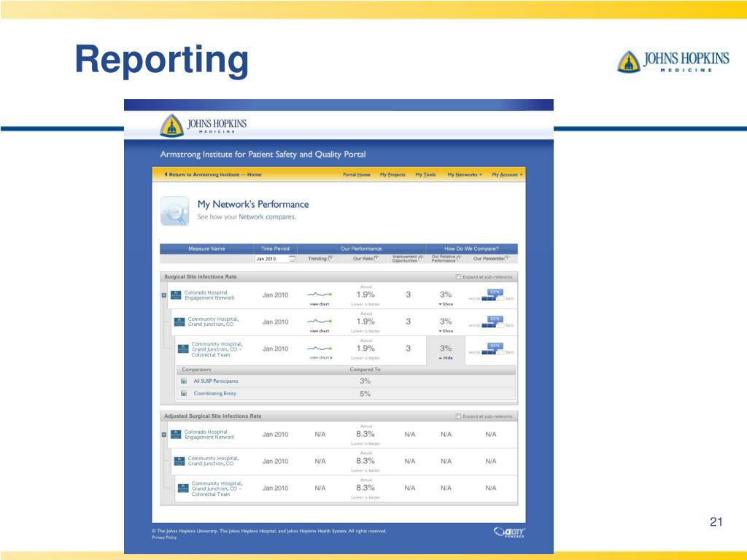
Task: Check Expand all sub-networks for Surgical Site Infections
Action: click(458, 276)
